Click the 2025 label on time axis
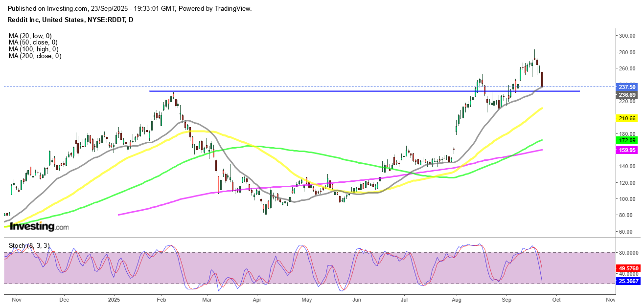 114,299
